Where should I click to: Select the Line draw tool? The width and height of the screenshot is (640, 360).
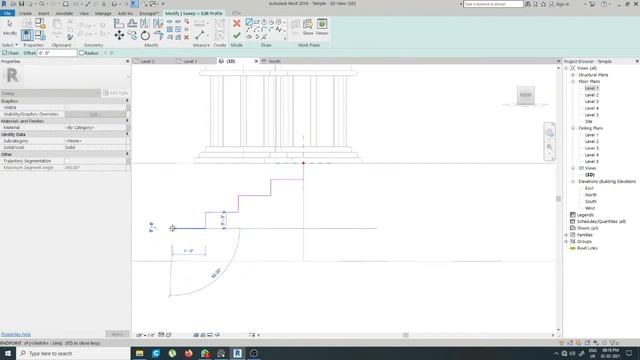(x=249, y=22)
